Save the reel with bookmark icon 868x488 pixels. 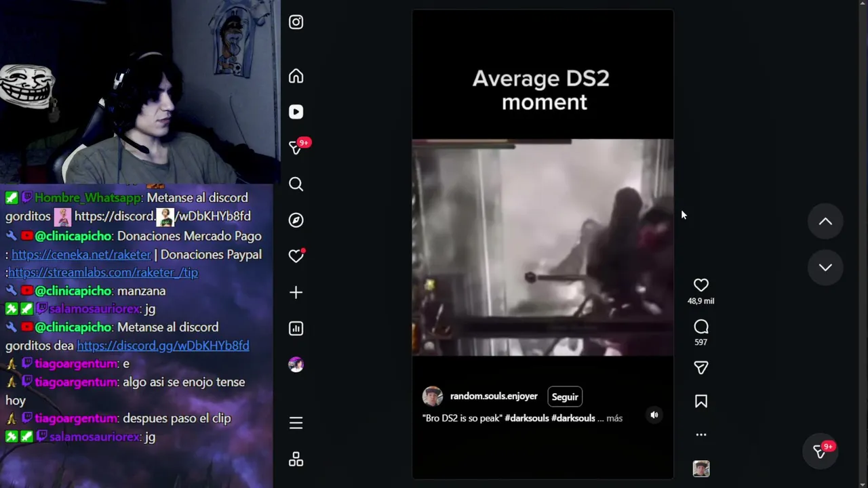tap(701, 401)
